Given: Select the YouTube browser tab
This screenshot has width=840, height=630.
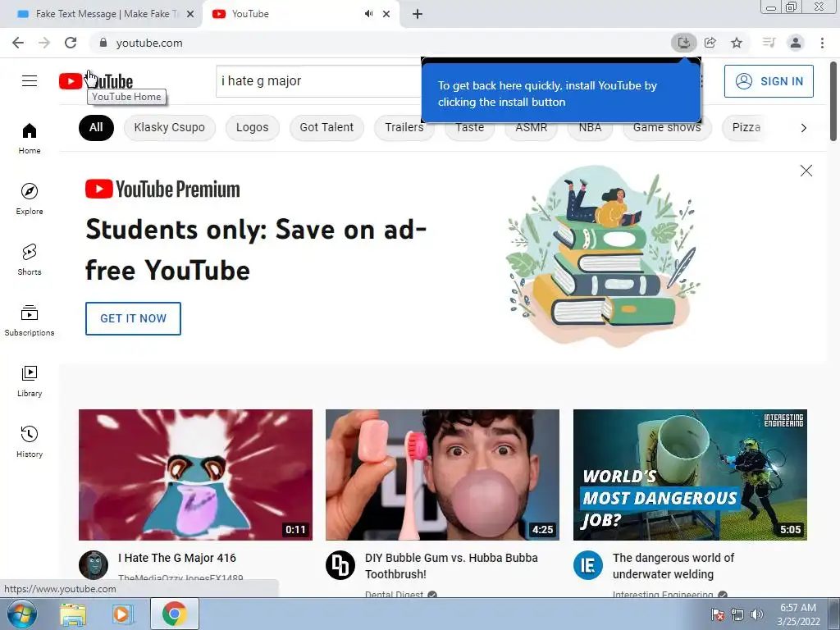Looking at the screenshot, I should coord(300,14).
